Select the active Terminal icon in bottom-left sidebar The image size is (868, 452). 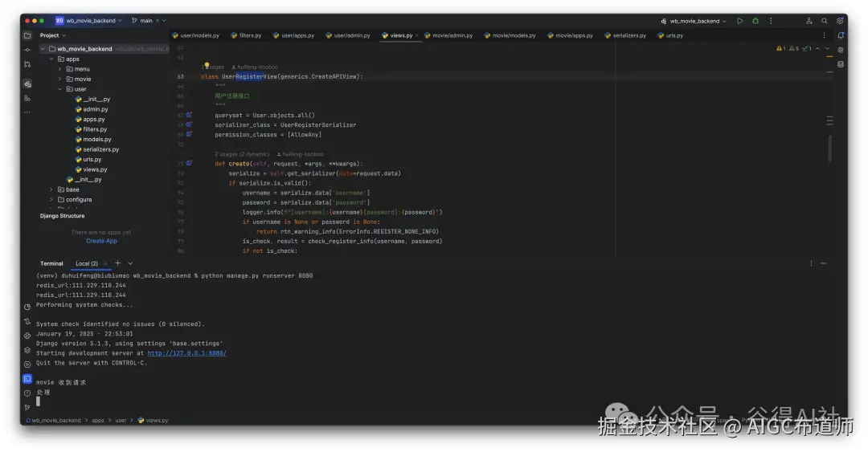point(27,379)
